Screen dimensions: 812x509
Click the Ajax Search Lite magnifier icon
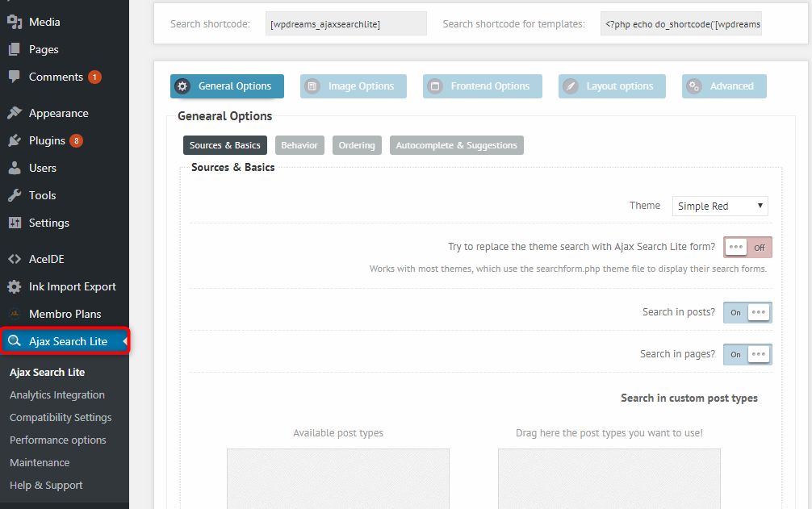coord(15,340)
